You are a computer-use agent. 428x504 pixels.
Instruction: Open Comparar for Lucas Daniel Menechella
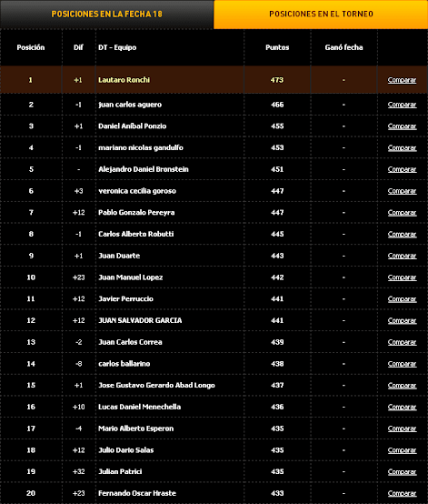tap(402, 407)
